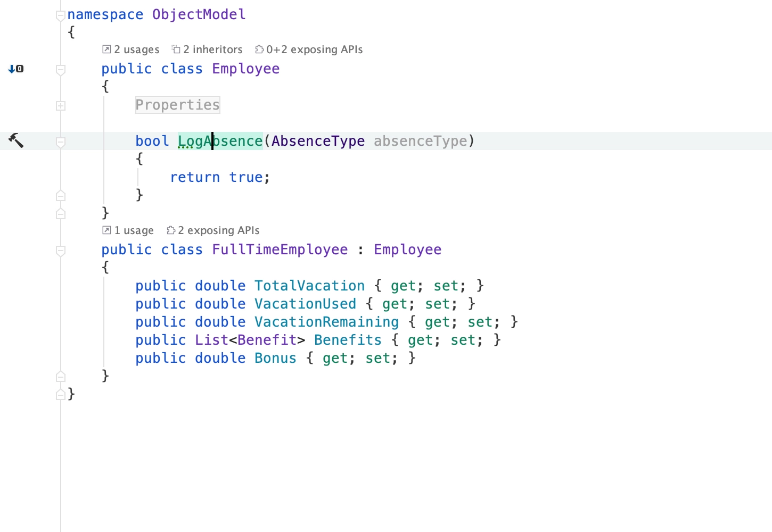772x532 pixels.
Task: Click the TotalVacation property name
Action: click(309, 286)
